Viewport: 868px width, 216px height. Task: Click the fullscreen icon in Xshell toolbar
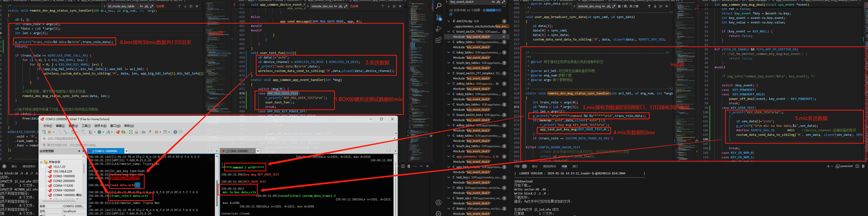pyautogui.click(x=131, y=132)
